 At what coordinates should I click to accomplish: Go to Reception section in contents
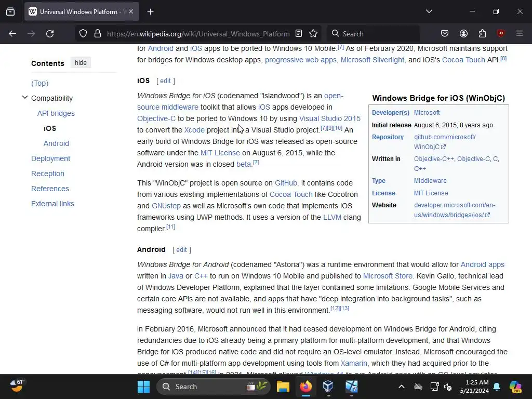[x=47, y=174]
